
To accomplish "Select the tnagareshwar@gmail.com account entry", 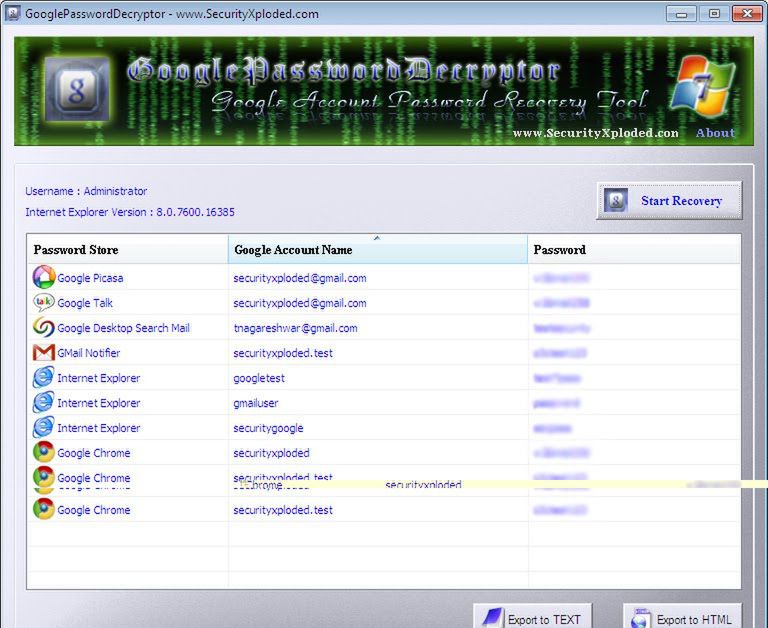I will coord(295,328).
